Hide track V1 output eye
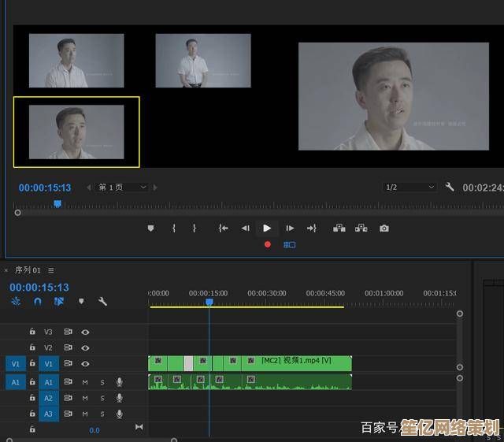This screenshot has height=442, width=504. point(85,363)
